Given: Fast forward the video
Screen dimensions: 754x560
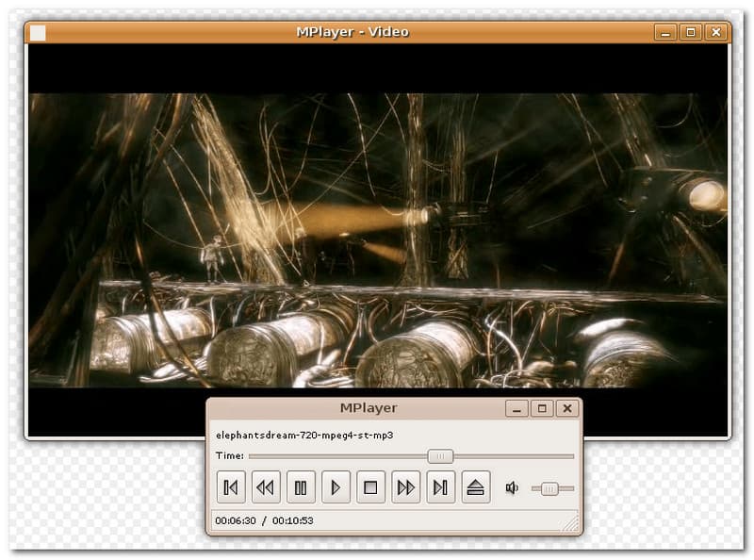Looking at the screenshot, I should click(x=405, y=487).
